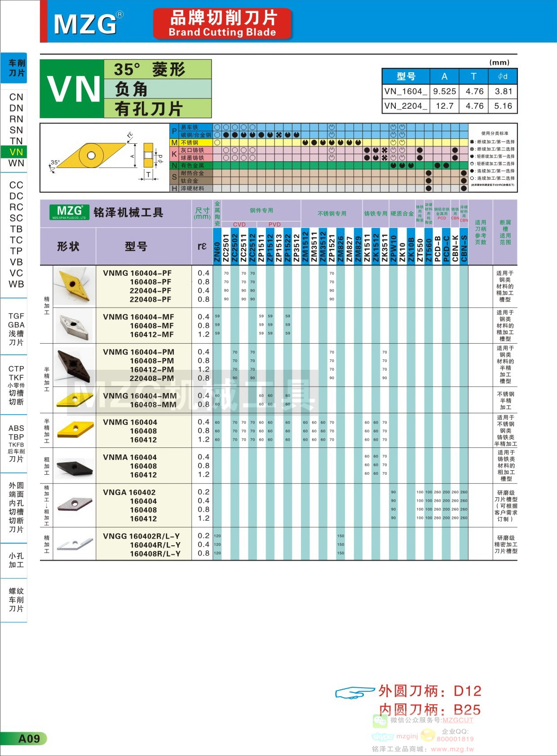Select the highlighted VN tab in sidebar

pyautogui.click(x=16, y=152)
